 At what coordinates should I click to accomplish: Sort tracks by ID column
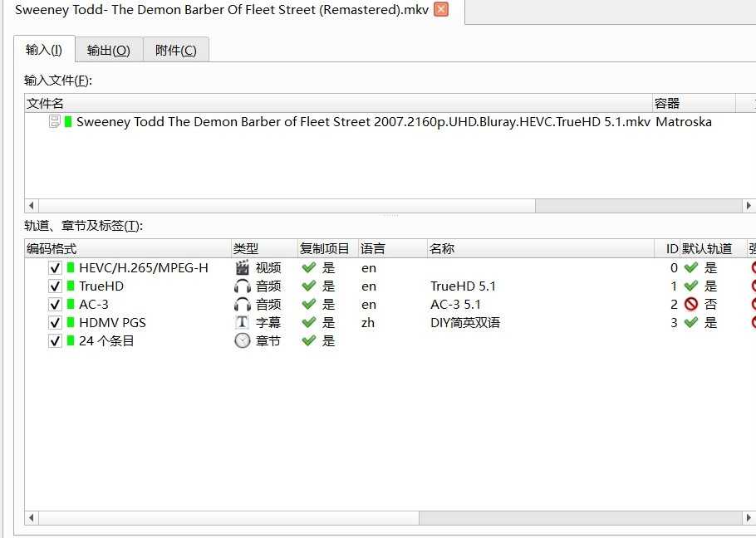coord(667,248)
